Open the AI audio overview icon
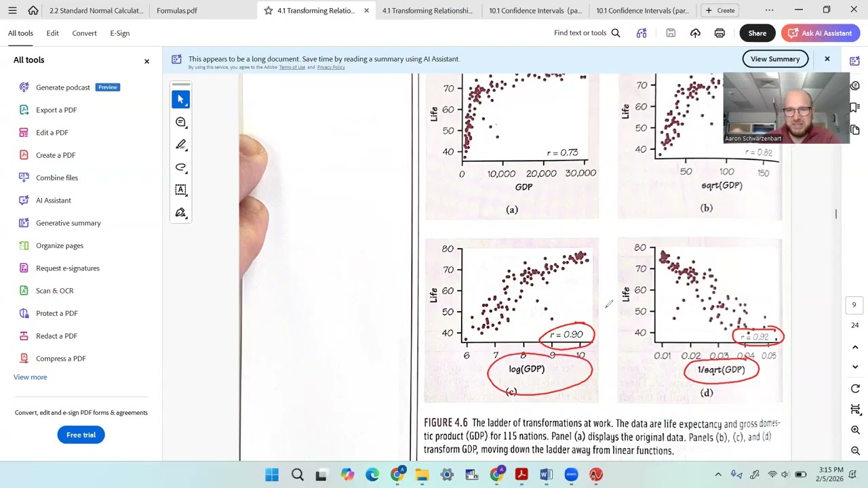 click(642, 33)
